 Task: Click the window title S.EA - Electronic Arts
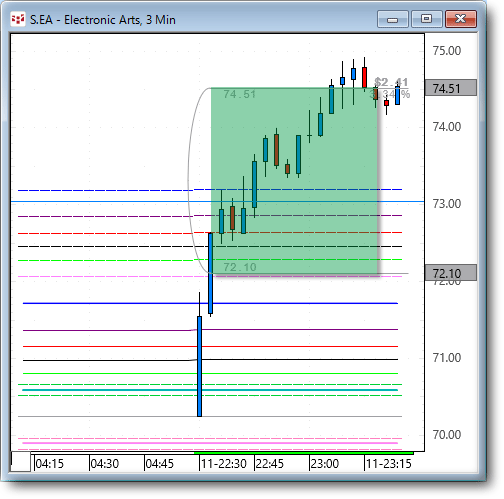[103, 20]
